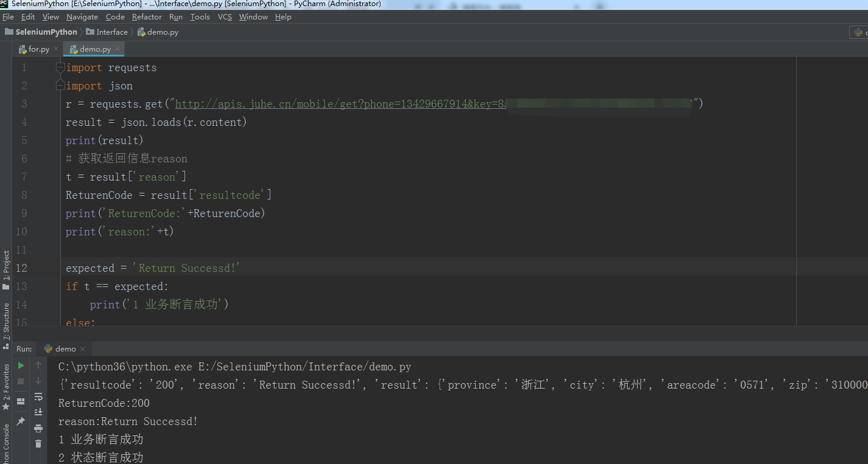Click the Python icon on the demo Run tab

coord(48,349)
